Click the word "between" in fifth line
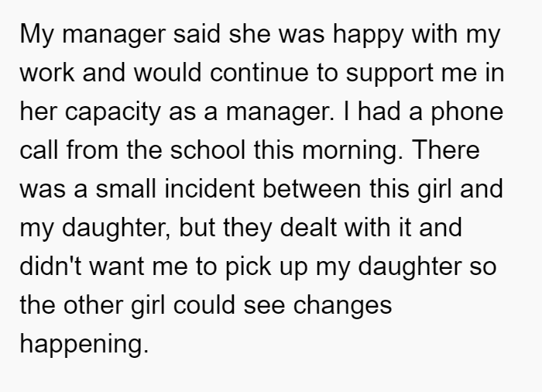The image size is (542, 392). (x=312, y=189)
